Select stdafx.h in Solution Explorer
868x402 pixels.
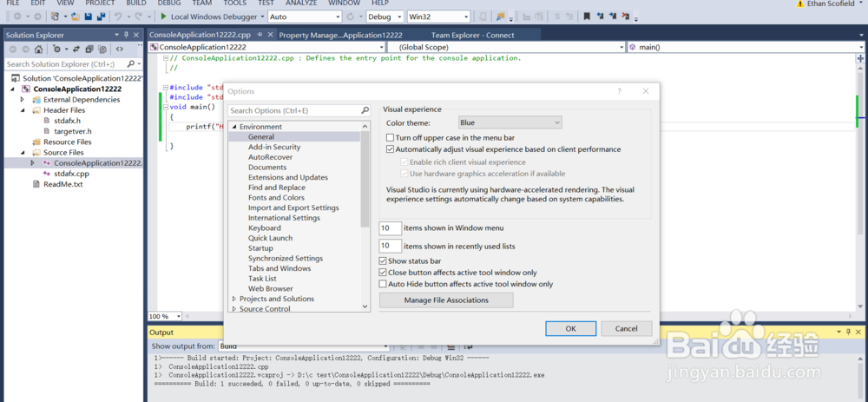tap(67, 121)
